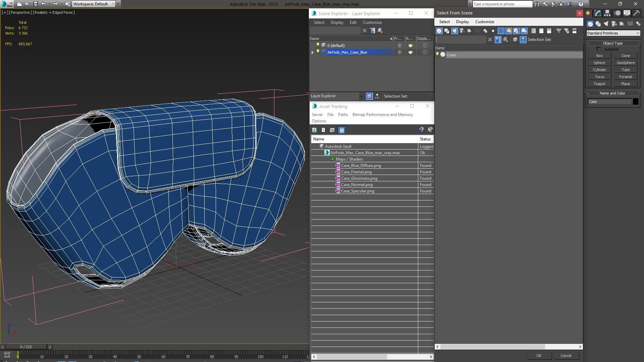Open the Edit menu in Scene Explorer
The width and height of the screenshot is (644, 362).
[x=353, y=22]
